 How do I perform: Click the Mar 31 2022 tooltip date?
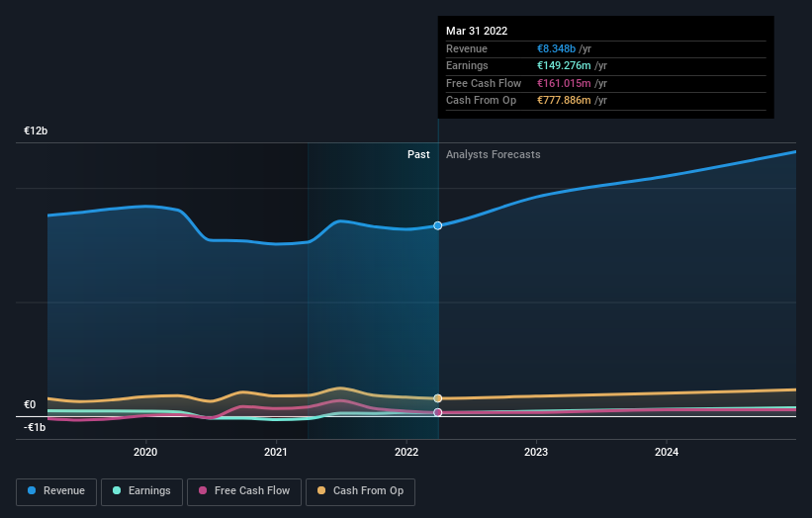click(477, 31)
